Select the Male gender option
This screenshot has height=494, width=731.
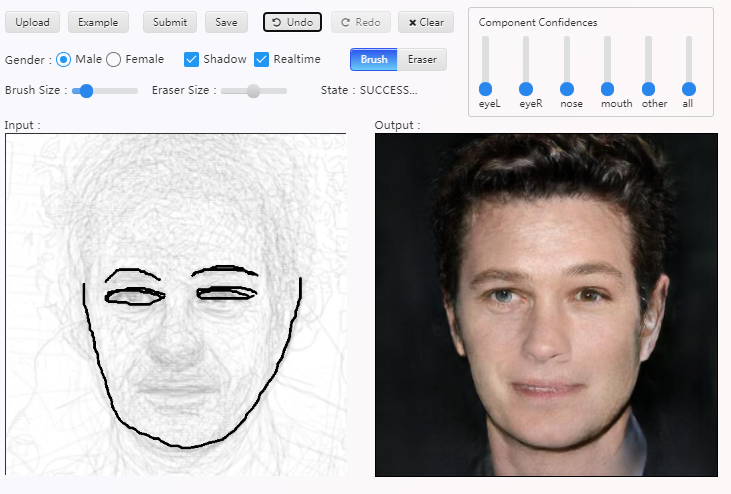click(63, 60)
